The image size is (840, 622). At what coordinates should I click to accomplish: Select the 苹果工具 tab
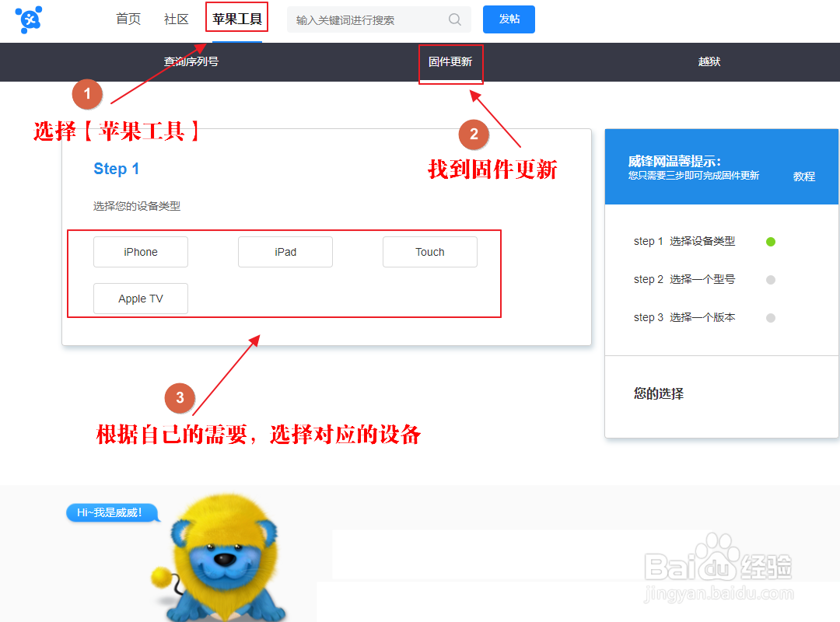point(236,19)
